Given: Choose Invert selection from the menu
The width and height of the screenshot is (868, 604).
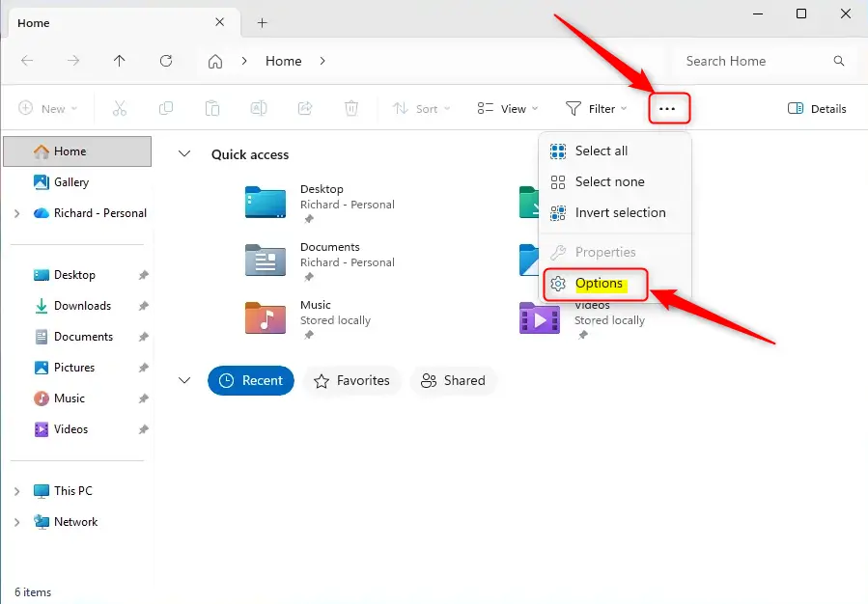Looking at the screenshot, I should [x=615, y=213].
